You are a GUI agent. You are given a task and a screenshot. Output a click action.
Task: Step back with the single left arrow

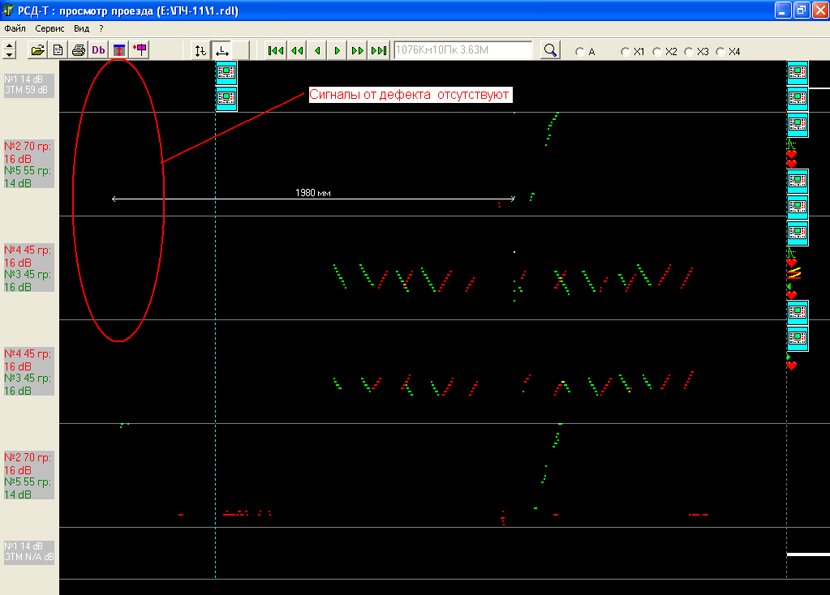(x=317, y=51)
